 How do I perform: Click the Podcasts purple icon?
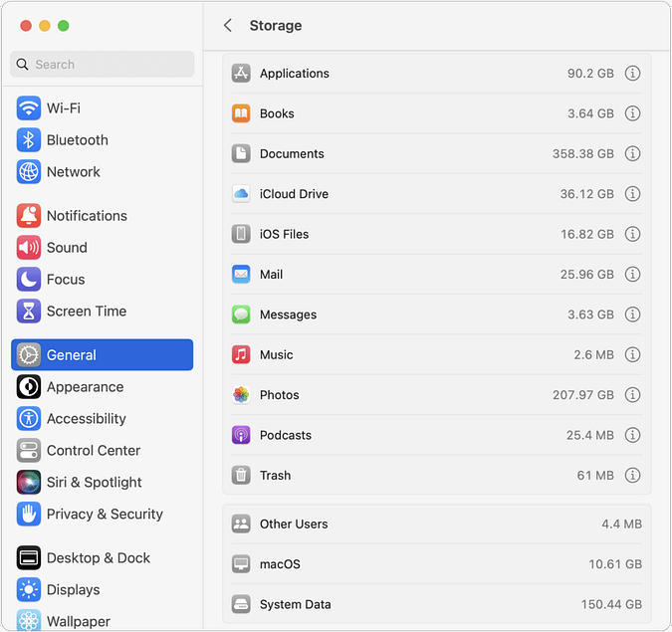pyautogui.click(x=241, y=435)
